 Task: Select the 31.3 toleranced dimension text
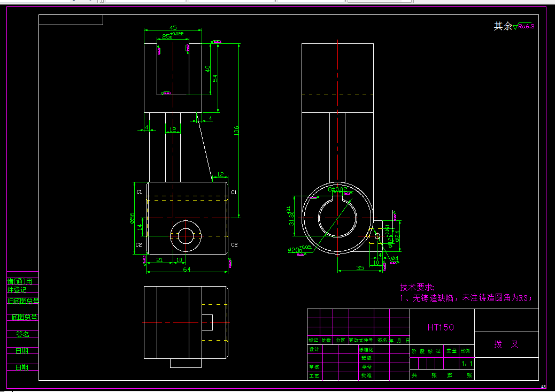(290, 216)
